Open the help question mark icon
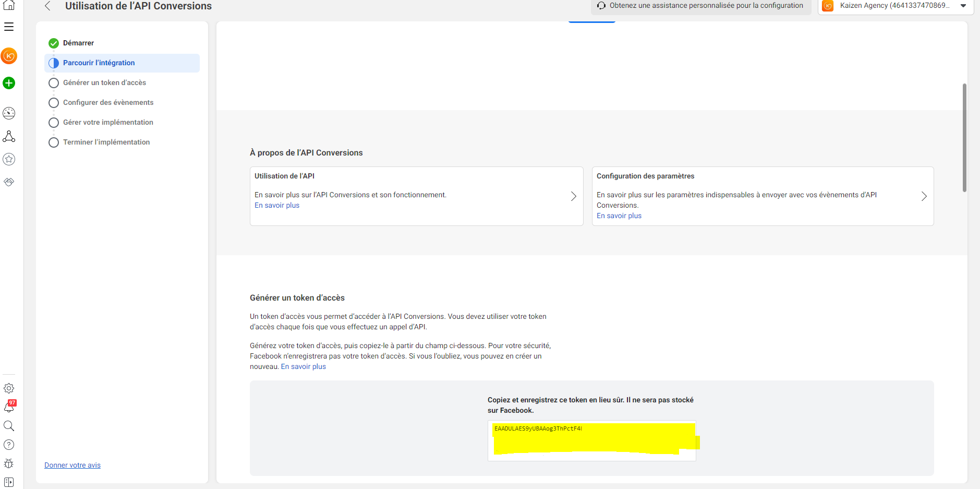This screenshot has width=980, height=489. pyautogui.click(x=9, y=445)
